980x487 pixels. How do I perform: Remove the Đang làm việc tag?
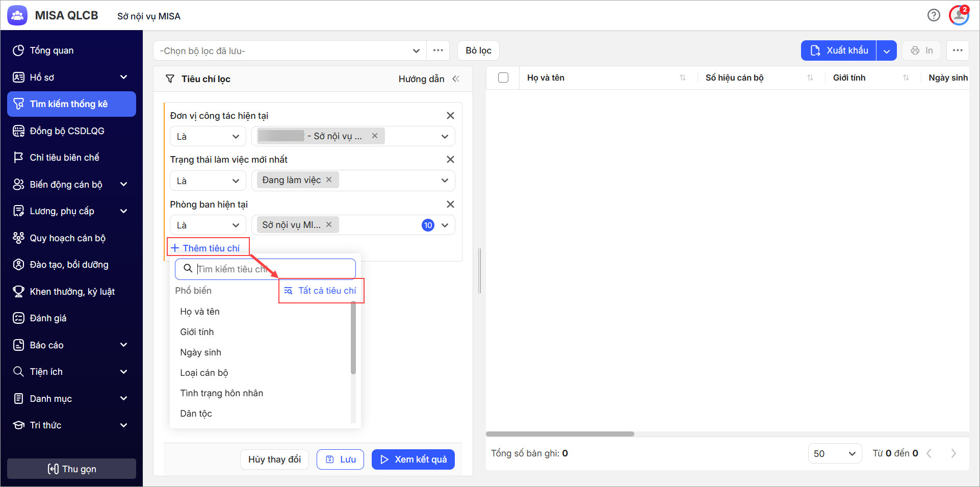329,180
